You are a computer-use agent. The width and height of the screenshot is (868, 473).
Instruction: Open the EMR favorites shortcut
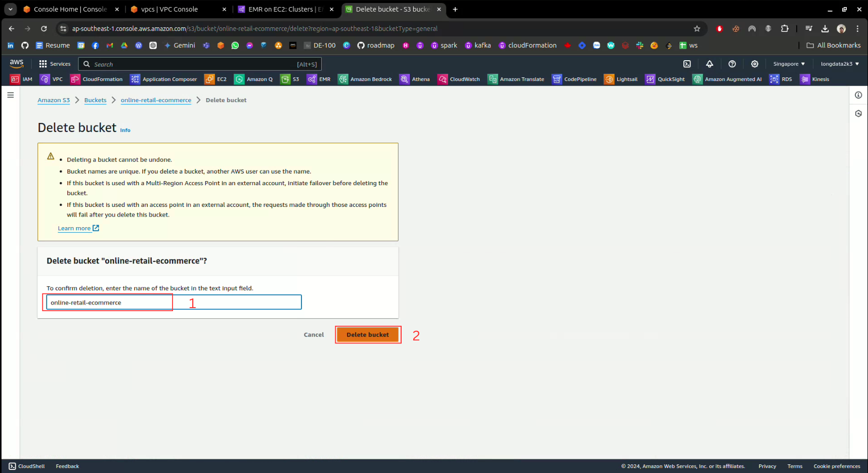(x=319, y=79)
